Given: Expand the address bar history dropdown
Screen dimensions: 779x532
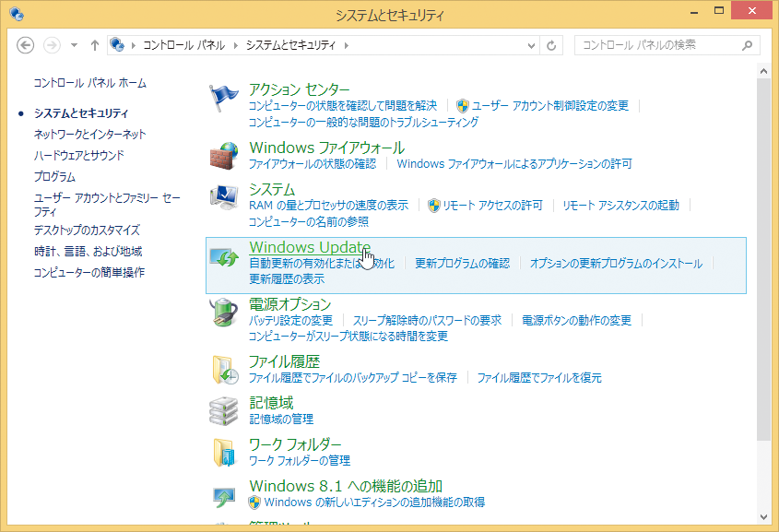Looking at the screenshot, I should pos(531,46).
